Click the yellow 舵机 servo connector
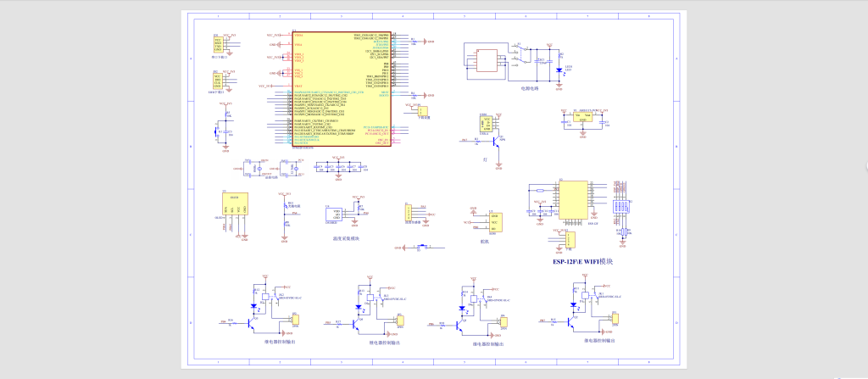The height and width of the screenshot is (379, 868). tap(497, 222)
